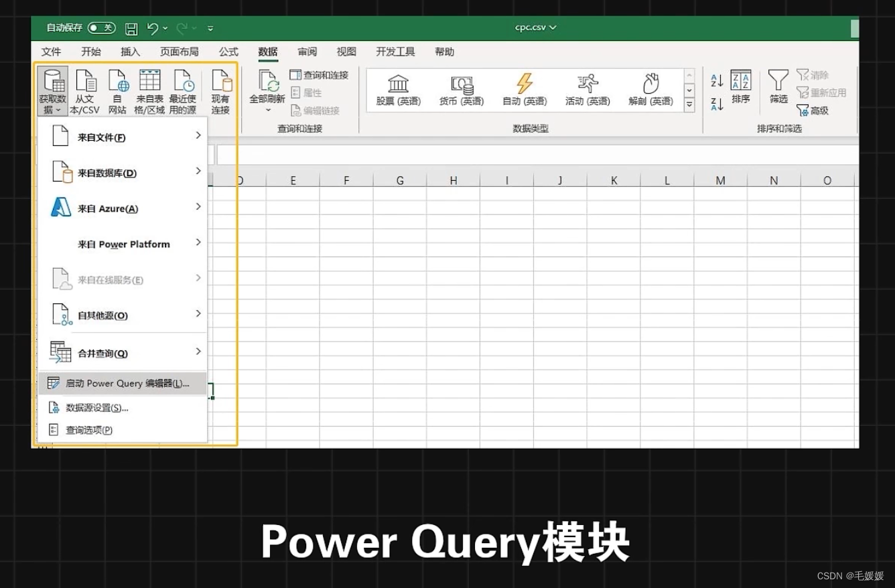Viewport: 895px width, 588px height.
Task: Click the data types gallery up arrow
Action: (689, 75)
